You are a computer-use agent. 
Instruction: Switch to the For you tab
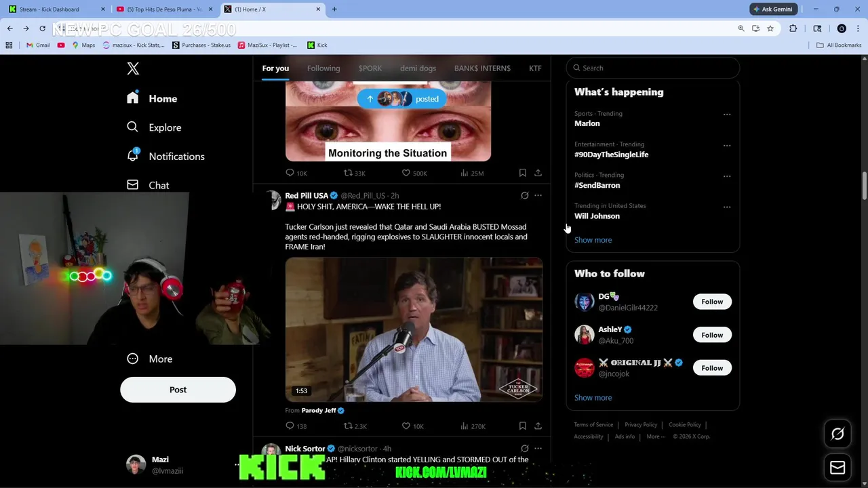tap(275, 68)
